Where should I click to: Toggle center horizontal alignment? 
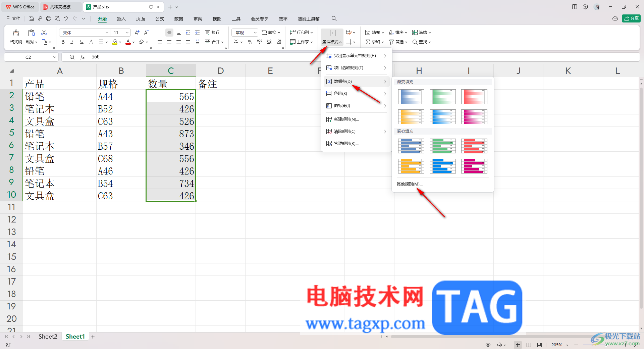tap(169, 42)
